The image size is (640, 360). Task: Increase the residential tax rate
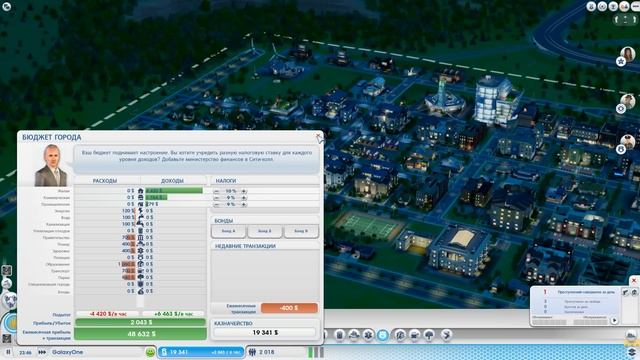(244, 191)
